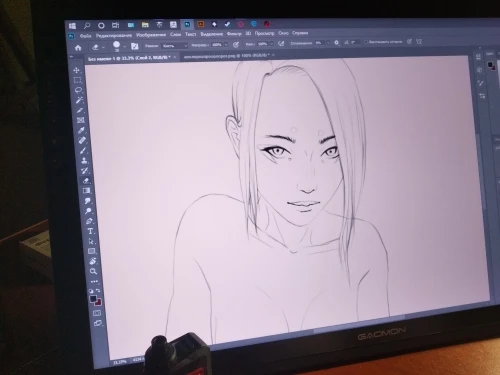This screenshot has width=500, height=375.
Task: Toggle pressure for opacity button
Action: click(x=236, y=44)
